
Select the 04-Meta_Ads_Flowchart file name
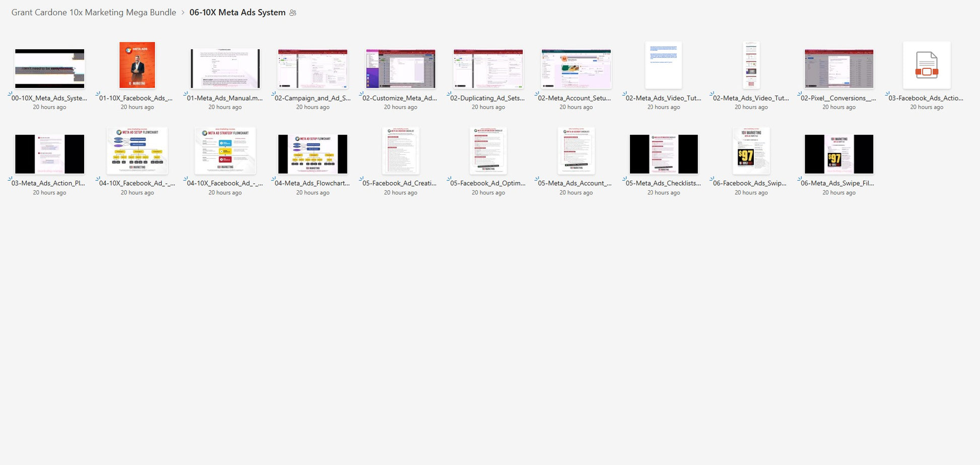pos(312,183)
